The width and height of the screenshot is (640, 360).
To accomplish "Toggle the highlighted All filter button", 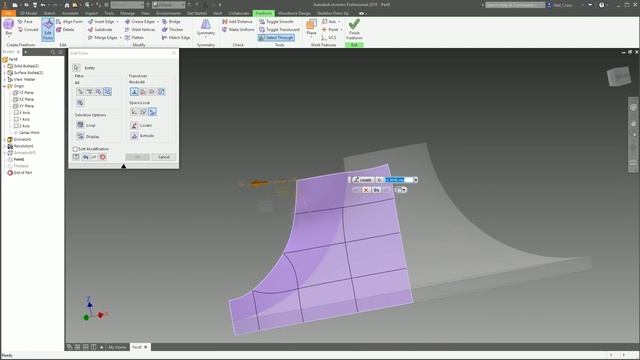I will tap(107, 92).
